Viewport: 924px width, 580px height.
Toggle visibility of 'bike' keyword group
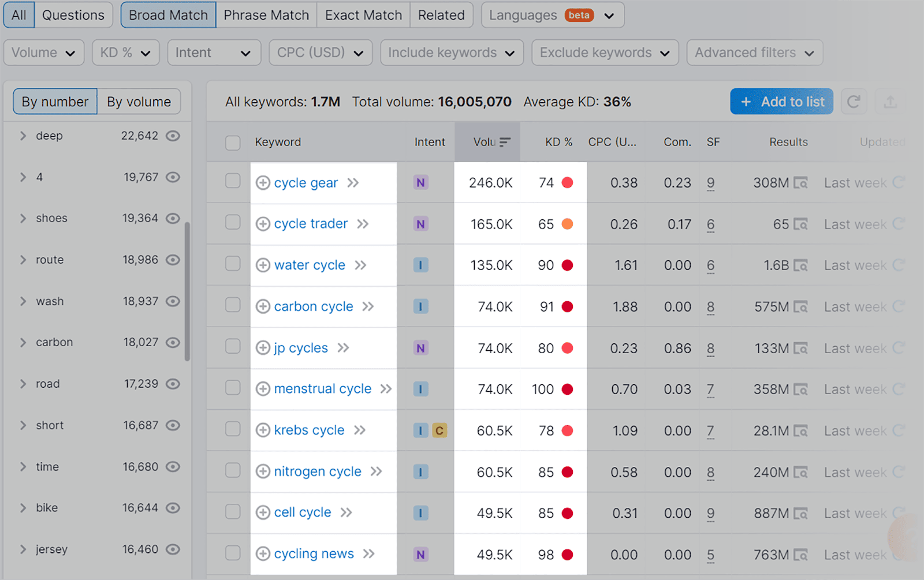pos(173,508)
